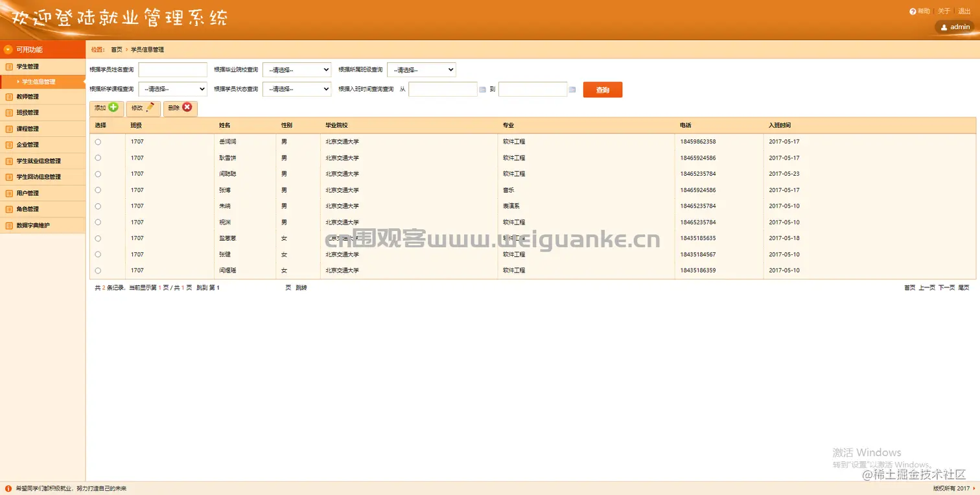This screenshot has height=495, width=980.
Task: Select the 学生信息管理 submenu item
Action: click(43, 82)
